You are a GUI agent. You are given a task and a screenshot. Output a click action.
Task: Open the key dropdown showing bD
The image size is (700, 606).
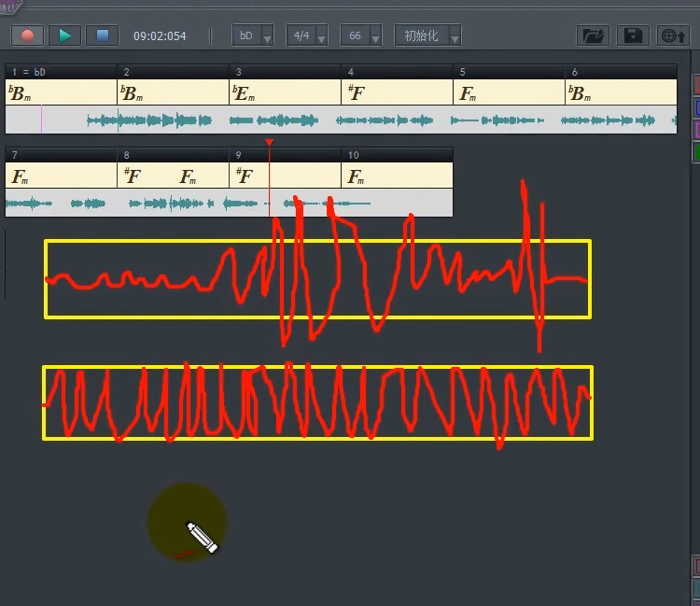[253, 35]
